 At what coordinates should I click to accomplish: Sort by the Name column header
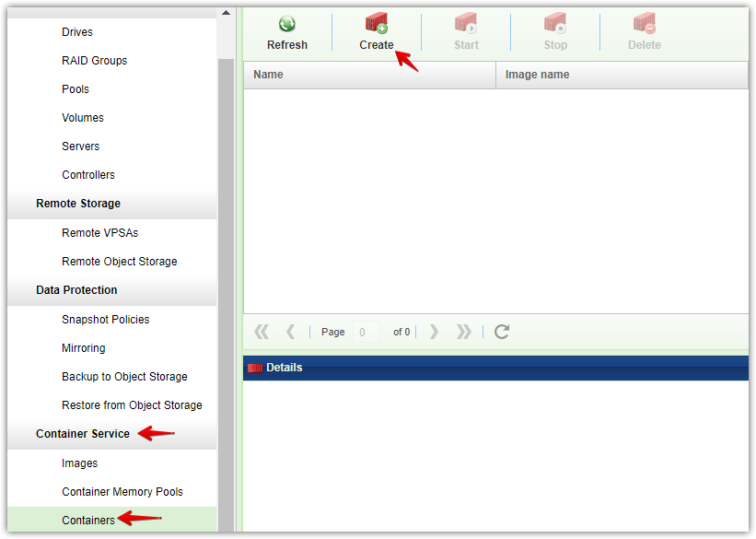point(370,75)
